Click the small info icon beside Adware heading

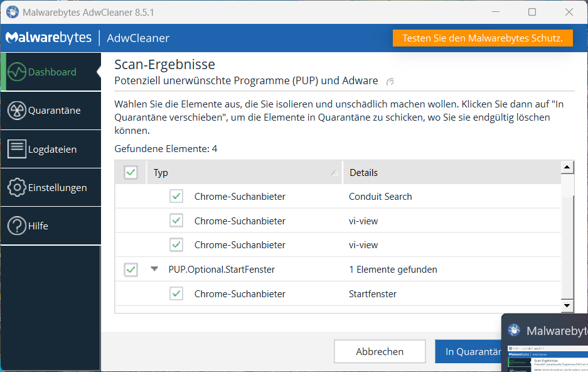pos(390,82)
